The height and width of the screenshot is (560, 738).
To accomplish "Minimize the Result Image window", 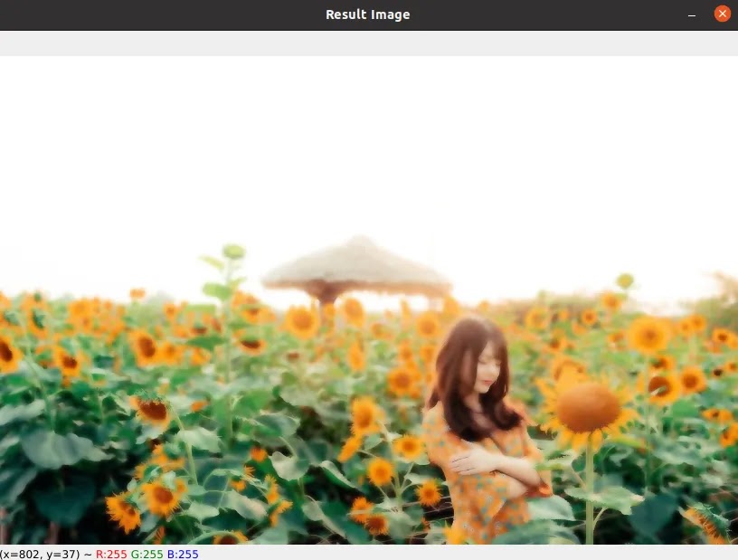I will pyautogui.click(x=691, y=15).
